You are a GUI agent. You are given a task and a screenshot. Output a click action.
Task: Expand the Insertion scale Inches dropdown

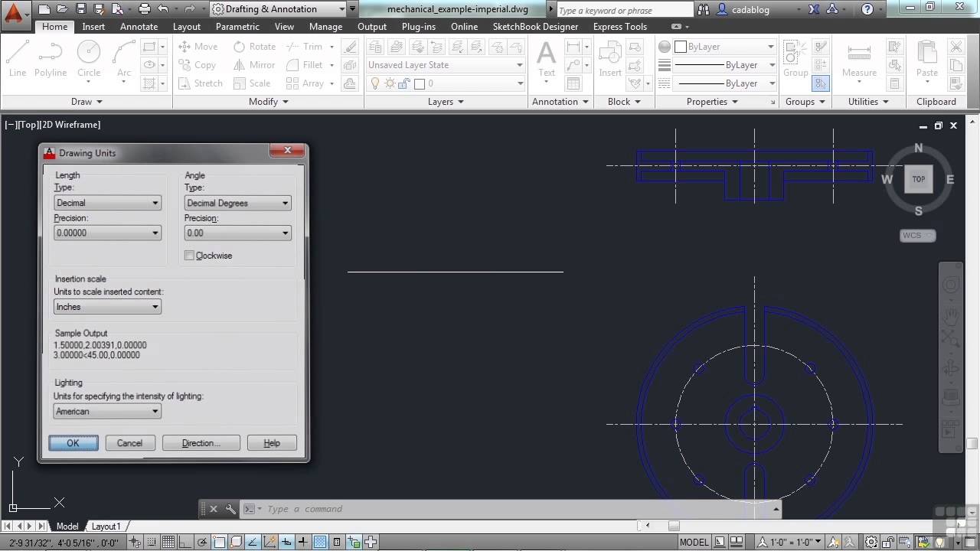coord(107,307)
